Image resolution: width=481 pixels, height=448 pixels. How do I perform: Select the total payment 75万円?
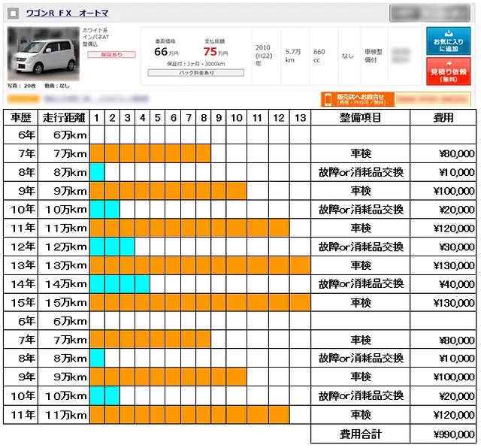[216, 52]
